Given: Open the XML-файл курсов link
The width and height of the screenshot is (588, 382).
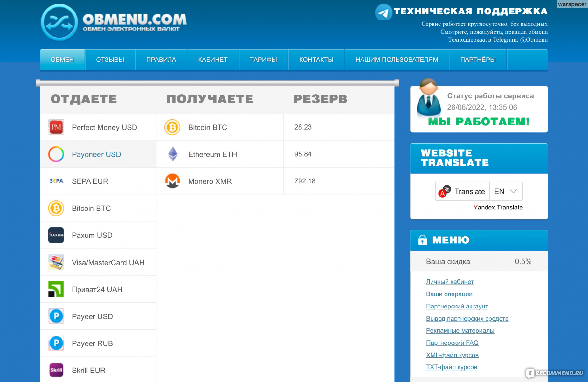Looking at the screenshot, I should 452,355.
